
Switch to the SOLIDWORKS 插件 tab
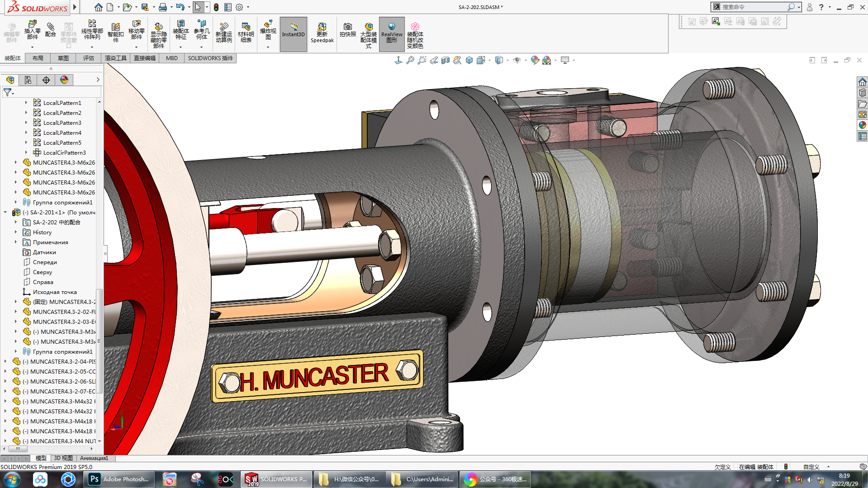click(x=210, y=58)
